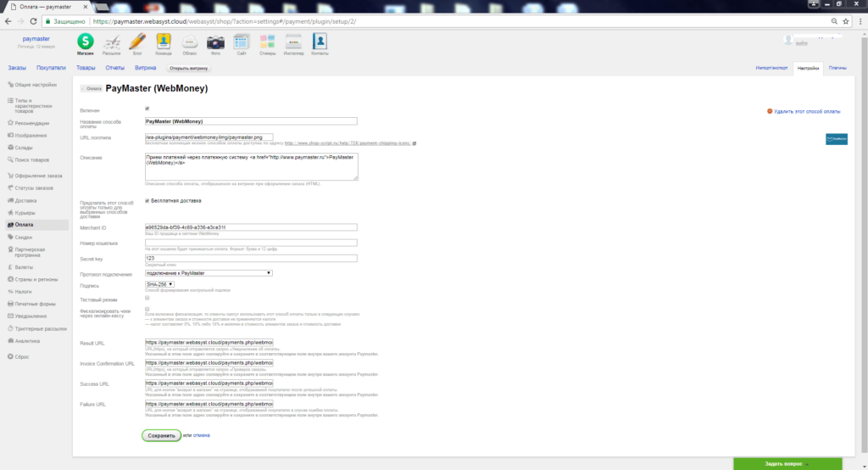The width and height of the screenshot is (868, 470).
Task: Open Склады settings section
Action: pos(23,148)
